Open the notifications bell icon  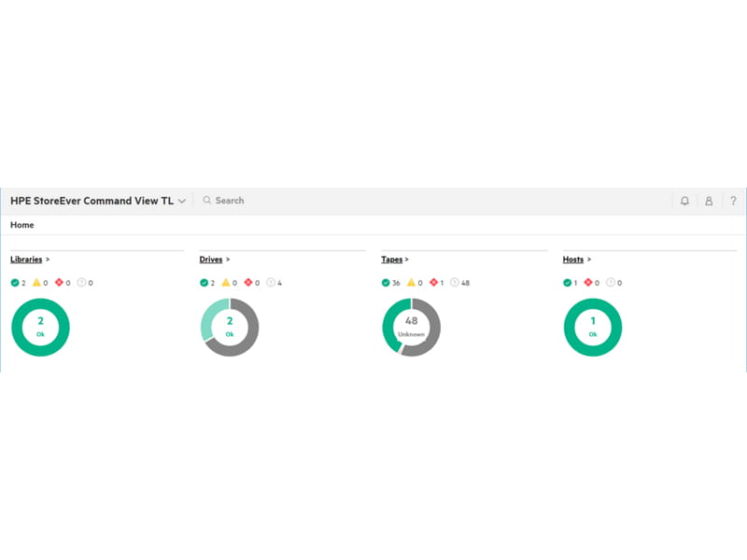click(x=686, y=201)
